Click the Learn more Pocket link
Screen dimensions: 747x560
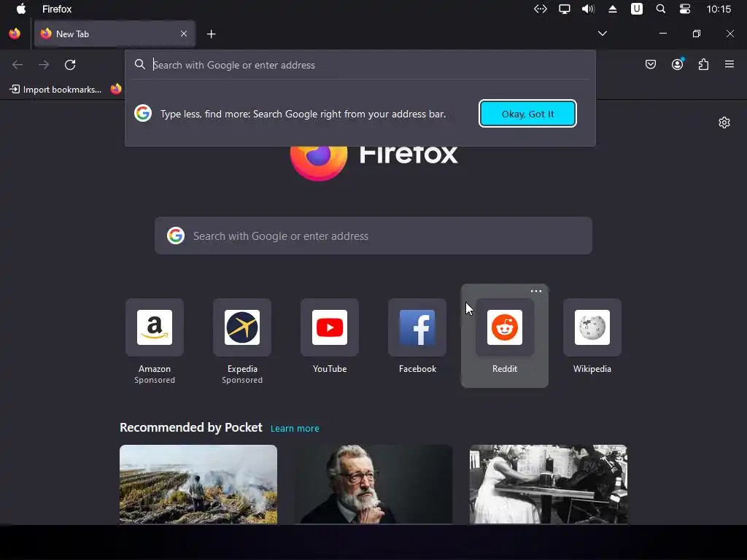[x=295, y=428]
